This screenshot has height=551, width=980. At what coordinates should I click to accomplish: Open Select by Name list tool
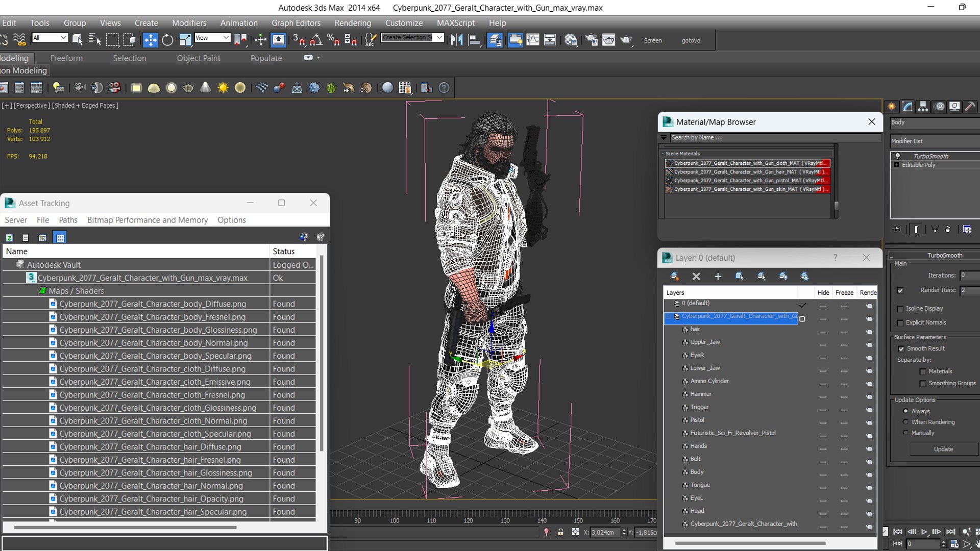[x=94, y=40]
